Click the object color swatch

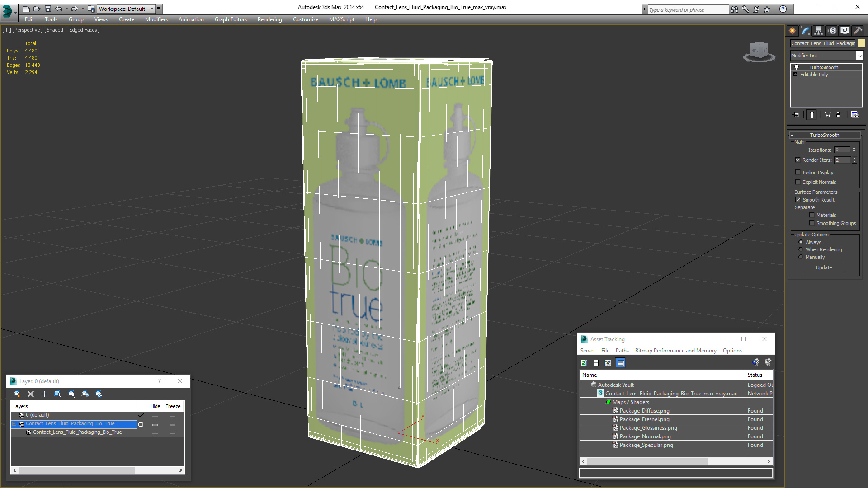[861, 43]
